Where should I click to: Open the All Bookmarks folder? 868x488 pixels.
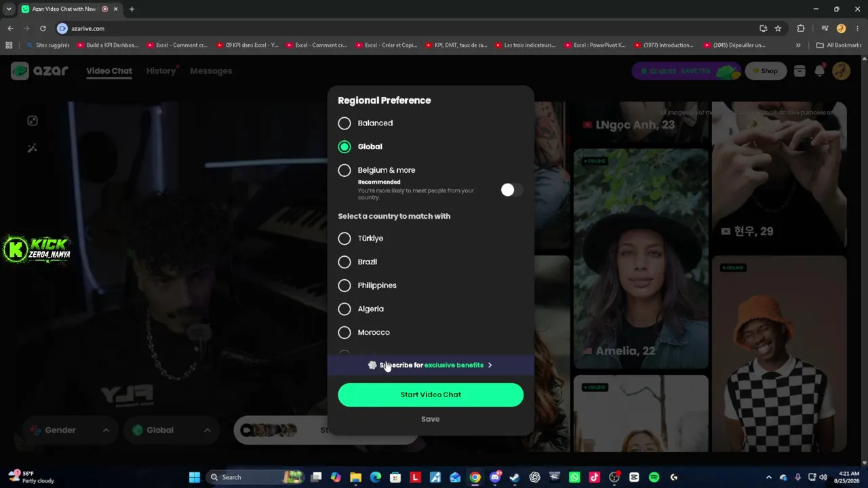pos(839,45)
